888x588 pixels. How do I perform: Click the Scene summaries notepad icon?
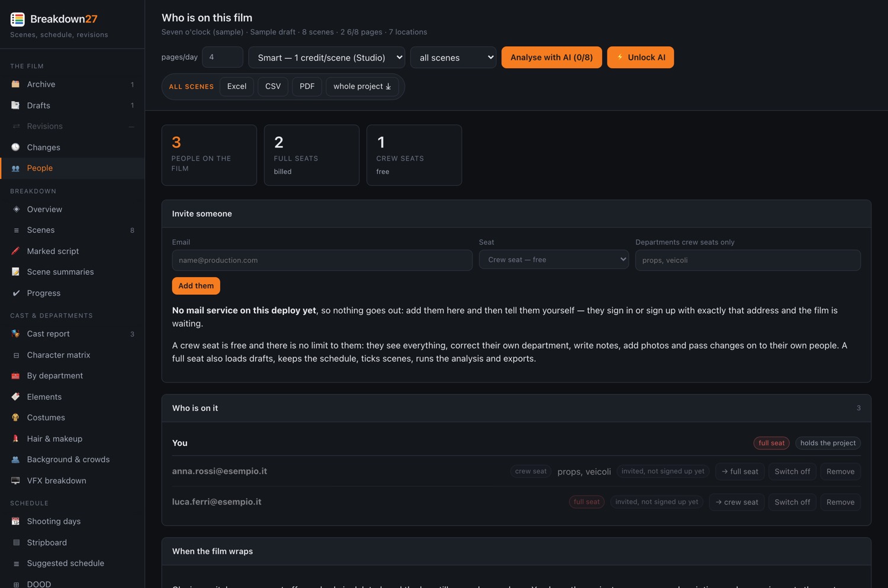16,272
